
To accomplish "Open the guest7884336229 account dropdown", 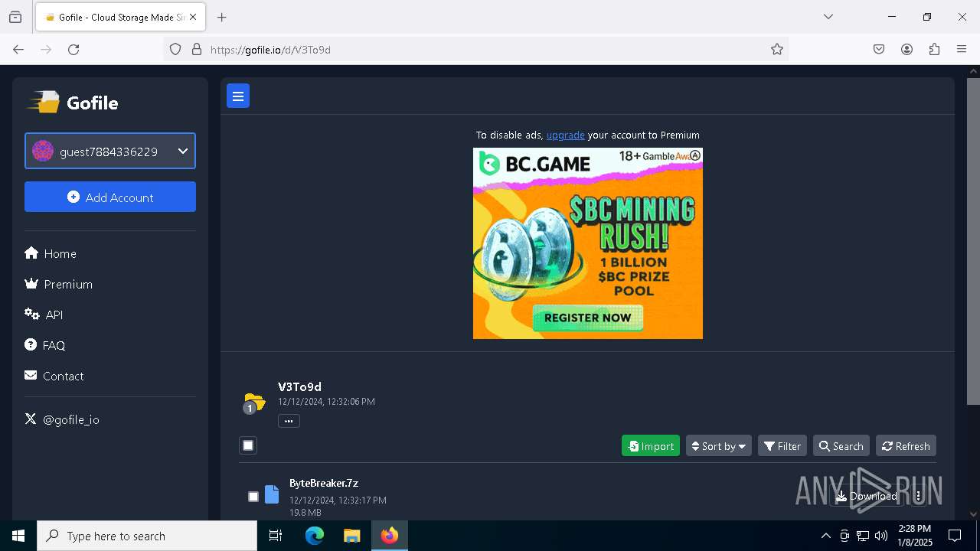I will pyautogui.click(x=110, y=151).
